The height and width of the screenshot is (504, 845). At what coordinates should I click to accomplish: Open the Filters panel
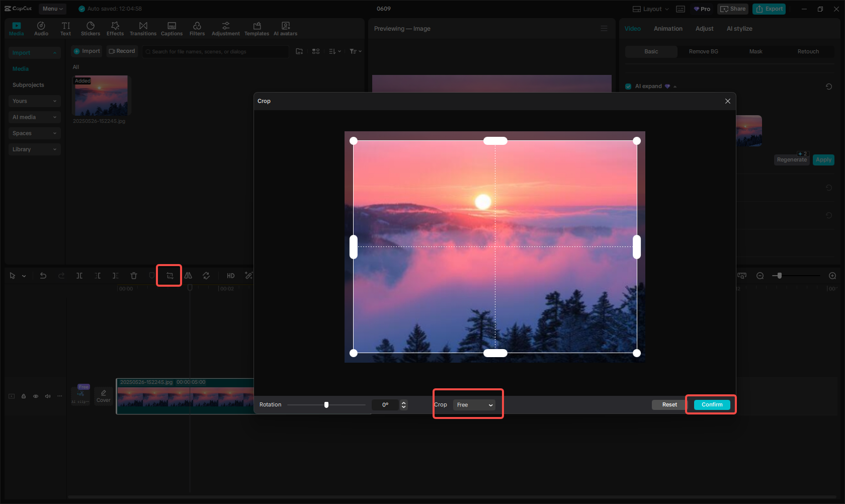coord(197,28)
